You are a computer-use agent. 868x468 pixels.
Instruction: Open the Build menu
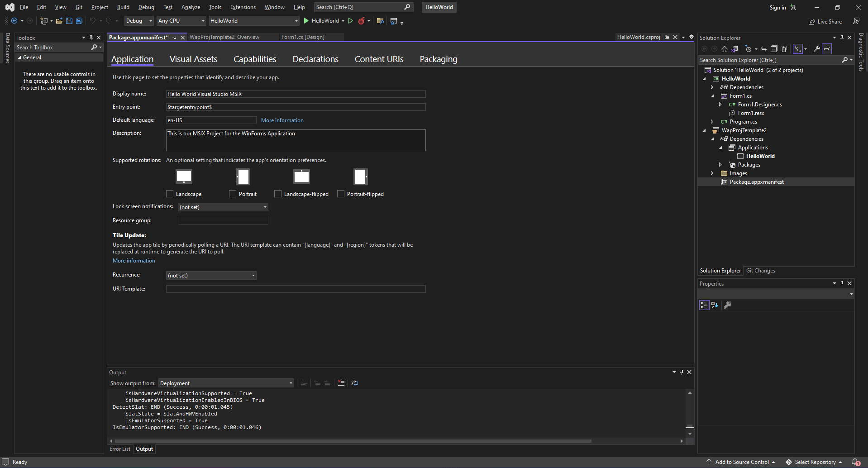coord(123,7)
